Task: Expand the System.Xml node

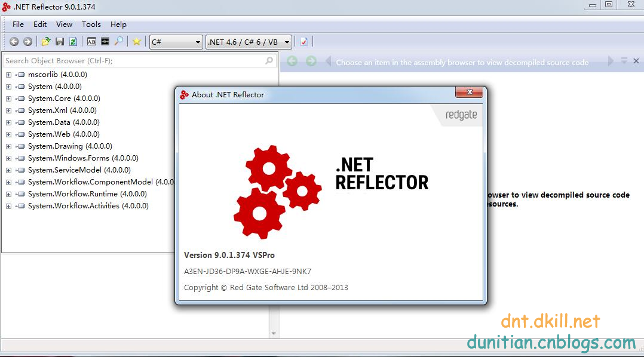Action: pyautogui.click(x=8, y=110)
